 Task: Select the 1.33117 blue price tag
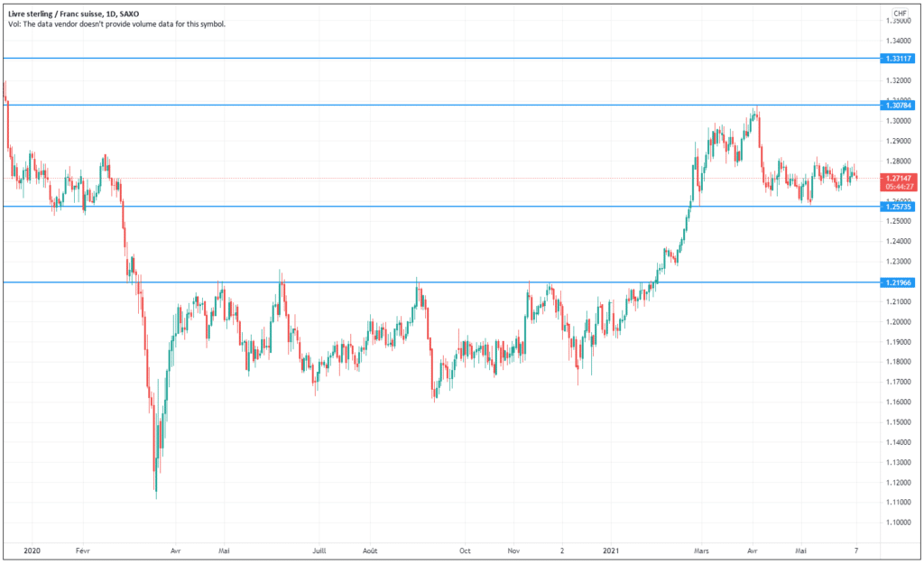pyautogui.click(x=898, y=59)
